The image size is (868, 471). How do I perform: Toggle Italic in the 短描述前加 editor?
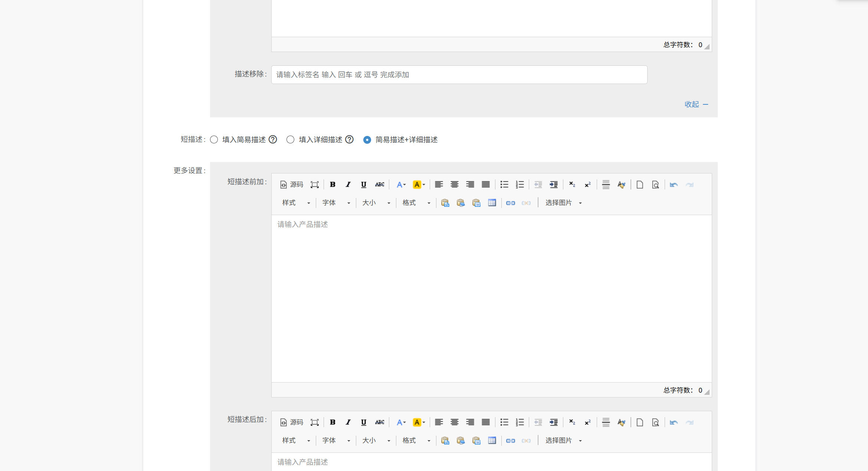(x=348, y=185)
